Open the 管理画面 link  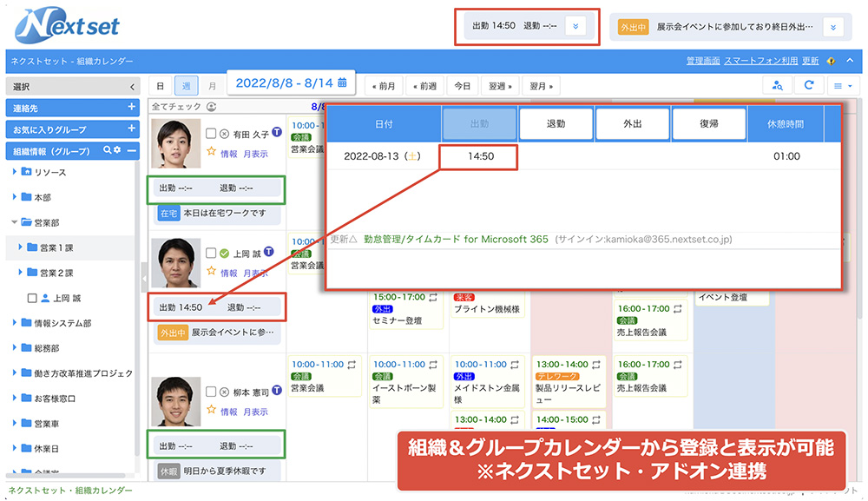(702, 61)
